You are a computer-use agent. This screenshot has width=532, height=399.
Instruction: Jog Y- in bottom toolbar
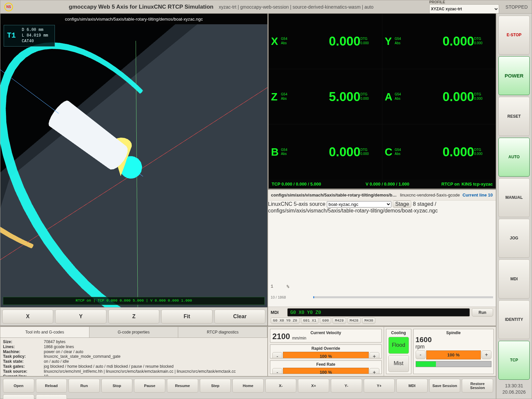tap(346, 386)
